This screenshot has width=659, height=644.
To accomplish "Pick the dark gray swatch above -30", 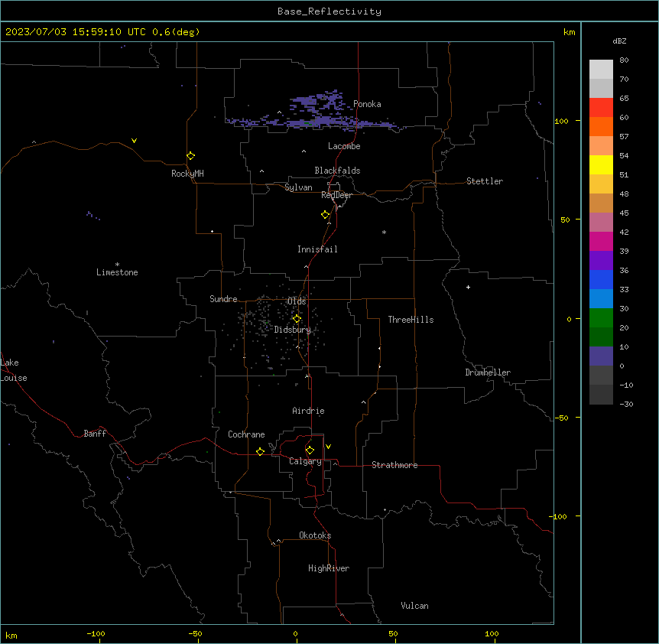I will tap(601, 395).
